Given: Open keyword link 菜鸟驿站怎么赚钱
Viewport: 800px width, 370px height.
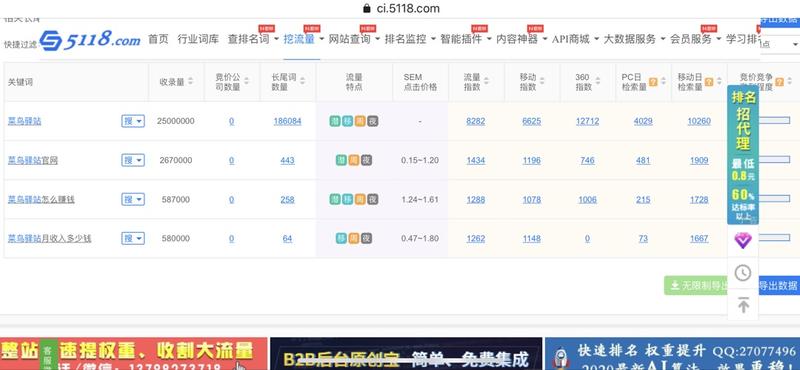Looking at the screenshot, I should 41,200.
